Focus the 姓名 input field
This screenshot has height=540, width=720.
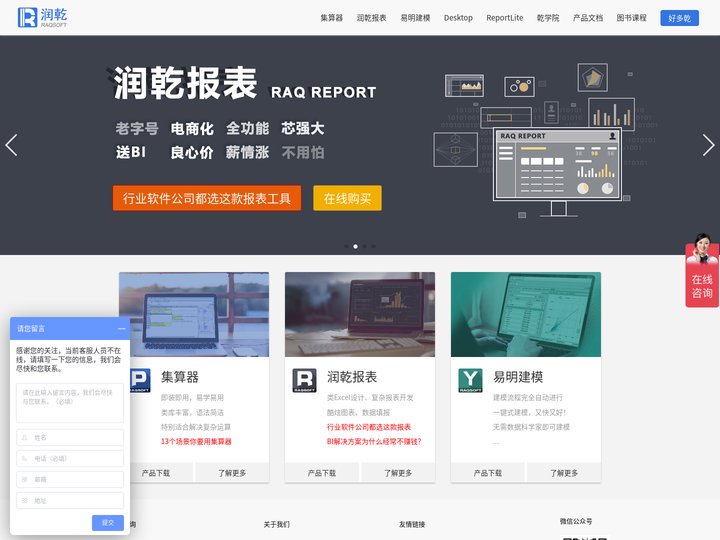(x=70, y=438)
